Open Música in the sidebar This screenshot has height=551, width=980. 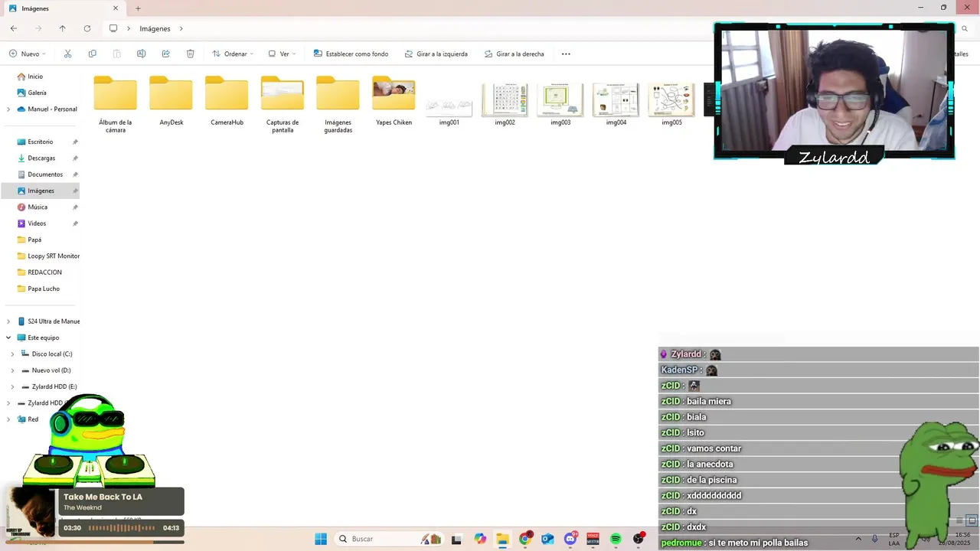point(38,207)
